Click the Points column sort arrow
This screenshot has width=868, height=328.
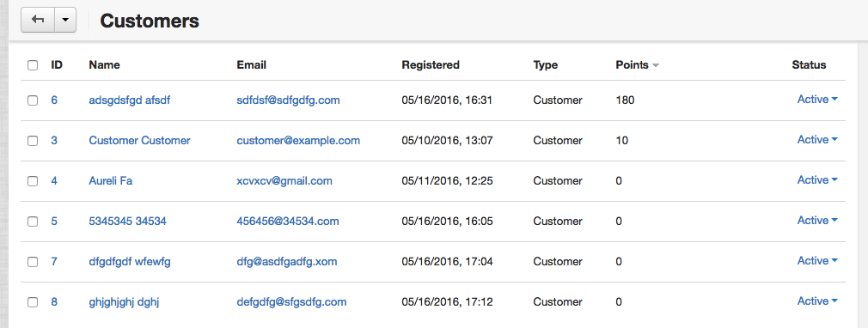pos(656,65)
